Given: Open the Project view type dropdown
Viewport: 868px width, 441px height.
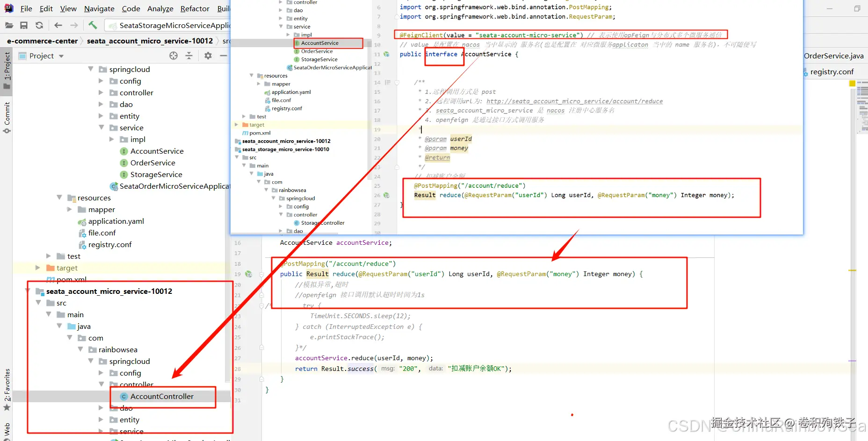Looking at the screenshot, I should (61, 56).
